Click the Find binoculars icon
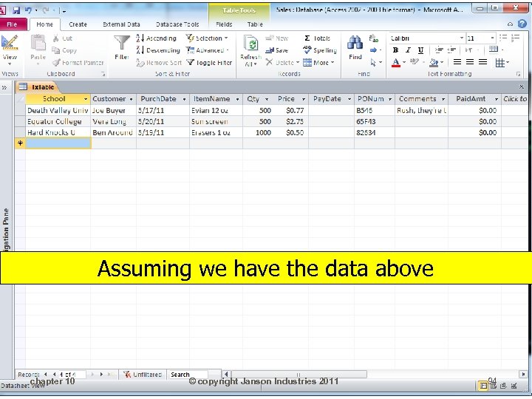The width and height of the screenshot is (532, 399). 355,43
